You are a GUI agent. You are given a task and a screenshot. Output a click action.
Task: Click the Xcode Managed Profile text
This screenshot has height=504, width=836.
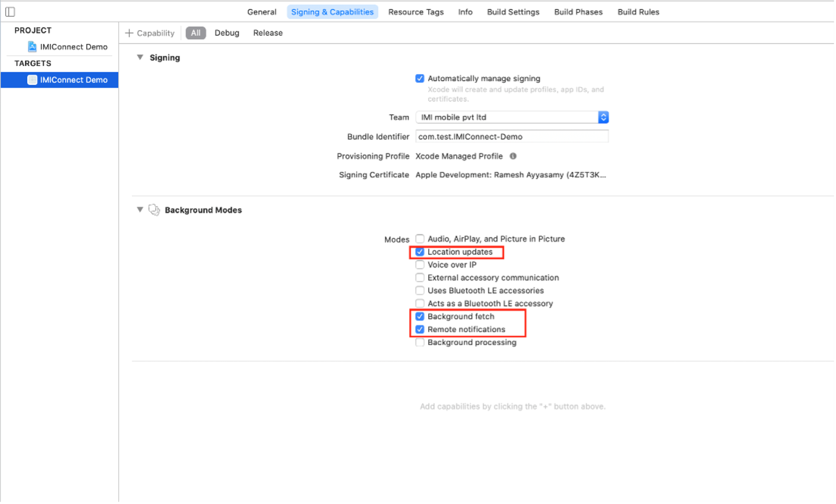pos(459,156)
